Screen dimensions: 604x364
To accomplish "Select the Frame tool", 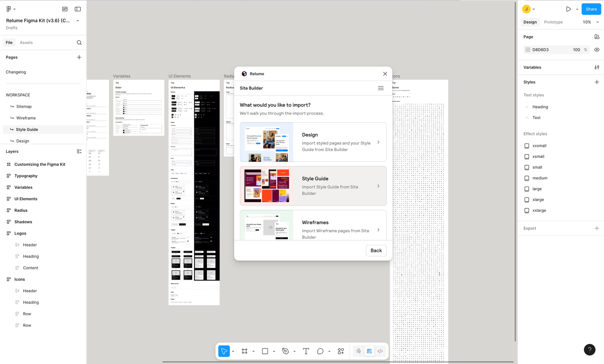I will [x=244, y=351].
